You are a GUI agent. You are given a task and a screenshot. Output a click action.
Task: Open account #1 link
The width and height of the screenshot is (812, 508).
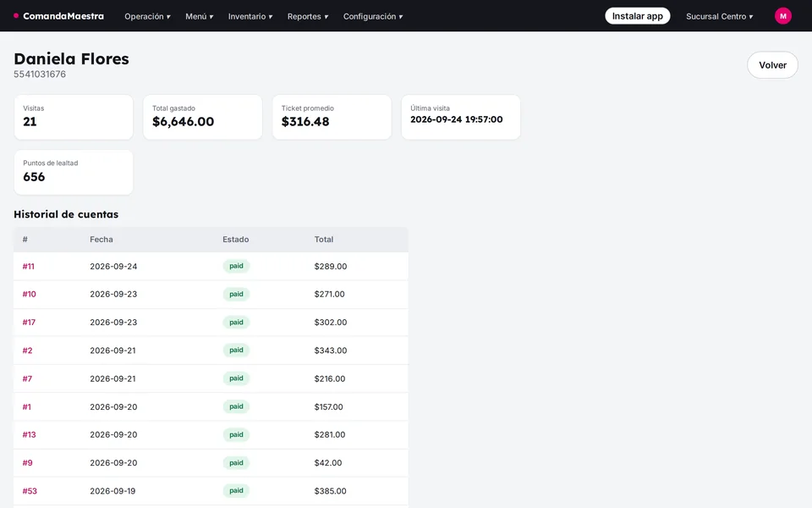click(x=27, y=407)
